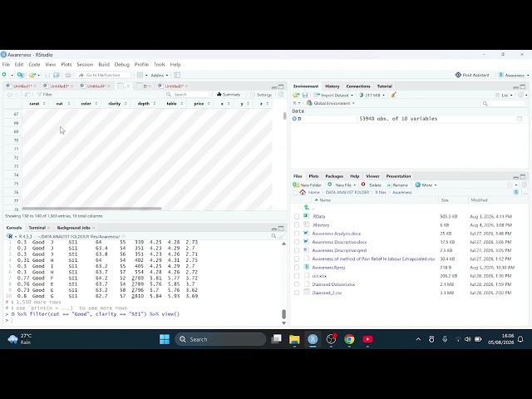Click the Name column header in Files

click(x=325, y=200)
